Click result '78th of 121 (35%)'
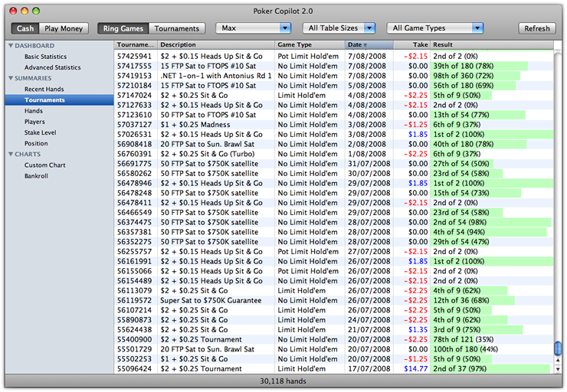The image size is (567, 392). pyautogui.click(x=464, y=340)
